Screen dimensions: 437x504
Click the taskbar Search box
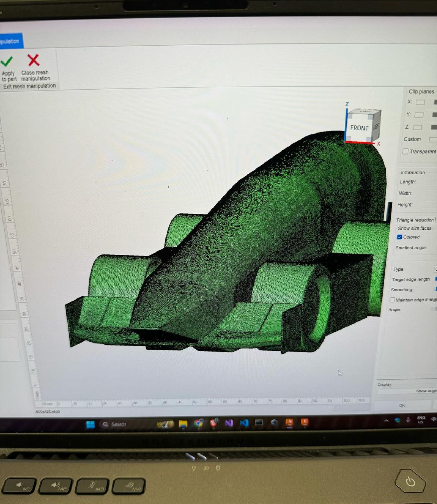pos(127,424)
